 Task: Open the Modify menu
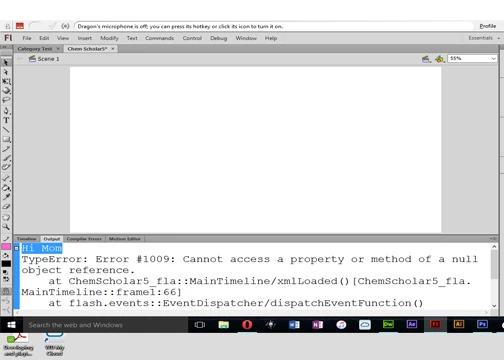(x=109, y=38)
